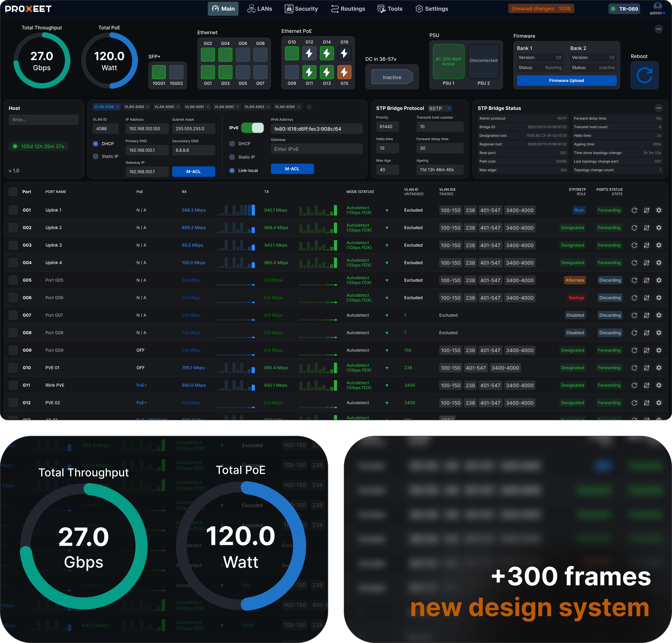This screenshot has height=643, width=672.
Task: Open the settings gear for row G03
Action: click(x=659, y=245)
